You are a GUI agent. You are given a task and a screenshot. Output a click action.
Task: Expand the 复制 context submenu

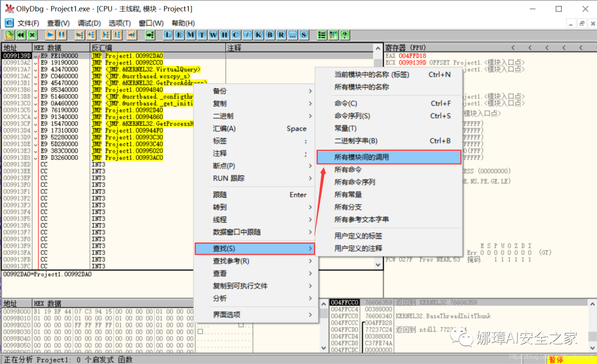click(256, 103)
